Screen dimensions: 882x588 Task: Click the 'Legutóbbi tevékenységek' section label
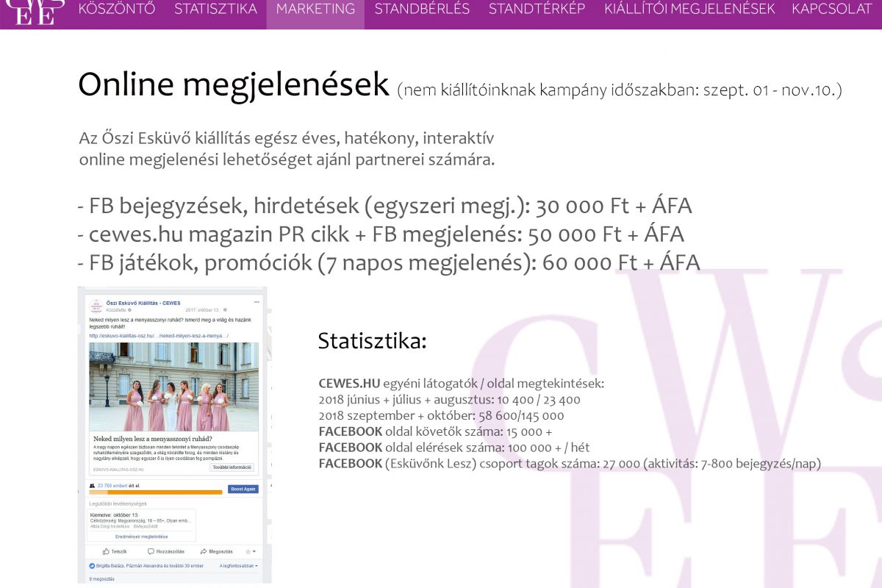click(x=118, y=503)
